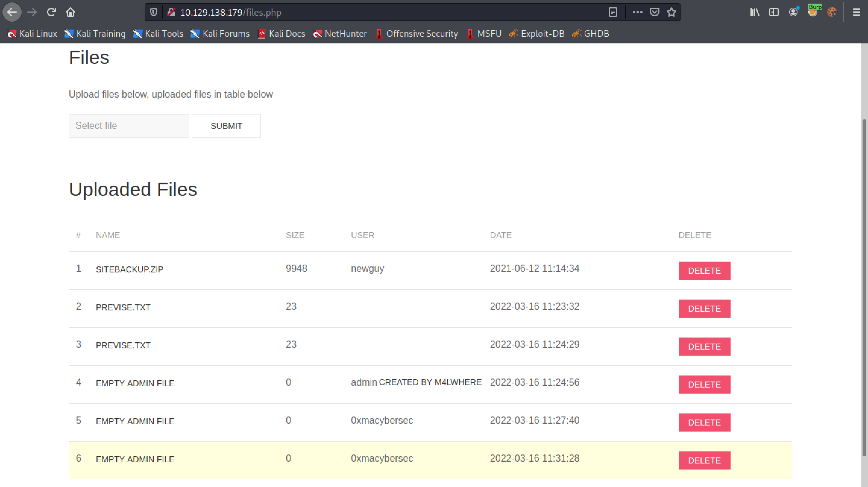The height and width of the screenshot is (487, 868).
Task: Open the Burp proxy extension icon
Action: 813,11
